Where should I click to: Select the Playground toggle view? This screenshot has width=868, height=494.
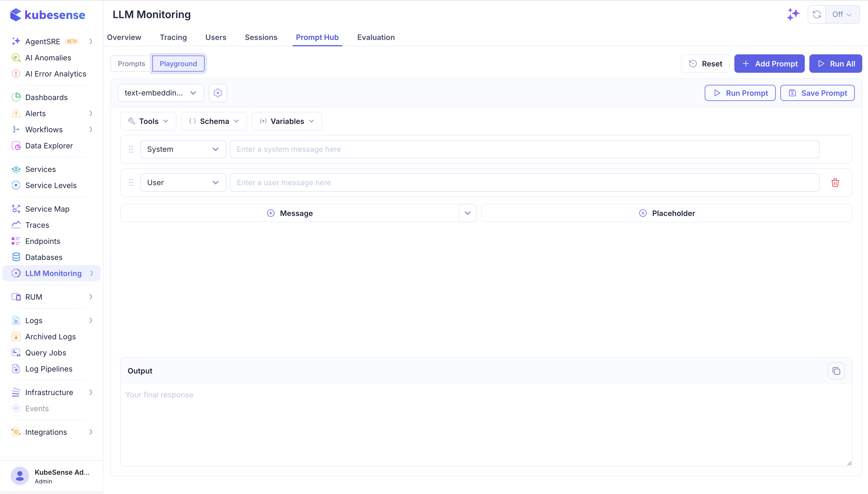pos(178,64)
